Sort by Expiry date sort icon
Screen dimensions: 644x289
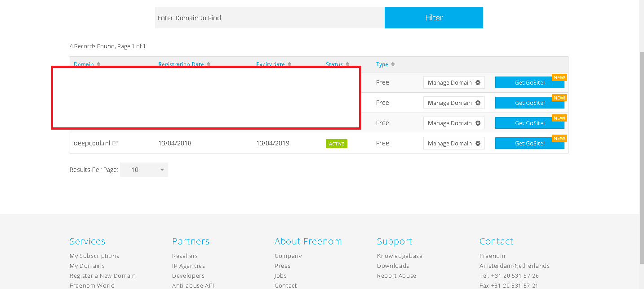[x=289, y=64]
